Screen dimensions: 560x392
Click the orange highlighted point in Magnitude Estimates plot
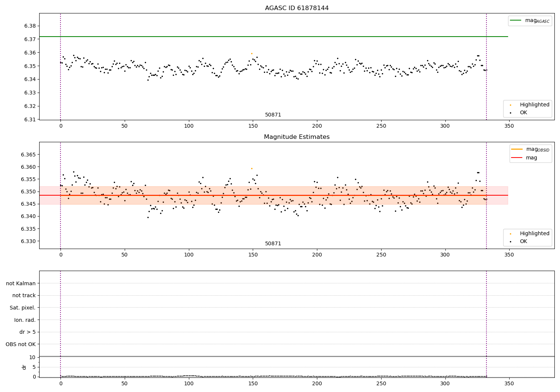tap(252, 168)
